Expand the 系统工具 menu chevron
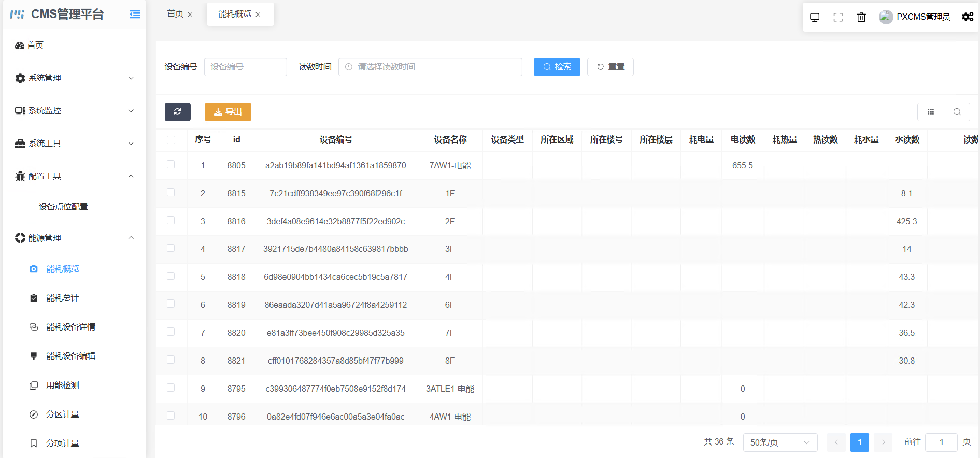980x458 pixels. 131,144
